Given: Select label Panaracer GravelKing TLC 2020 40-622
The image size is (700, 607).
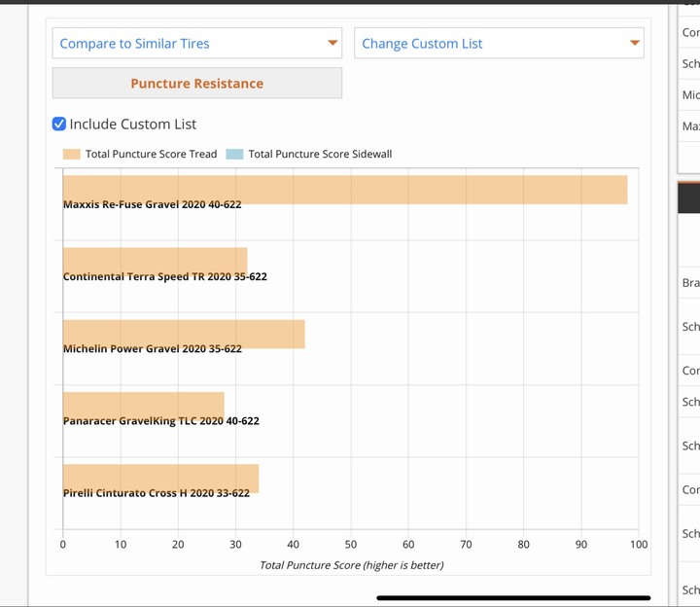Looking at the screenshot, I should coord(161,421).
